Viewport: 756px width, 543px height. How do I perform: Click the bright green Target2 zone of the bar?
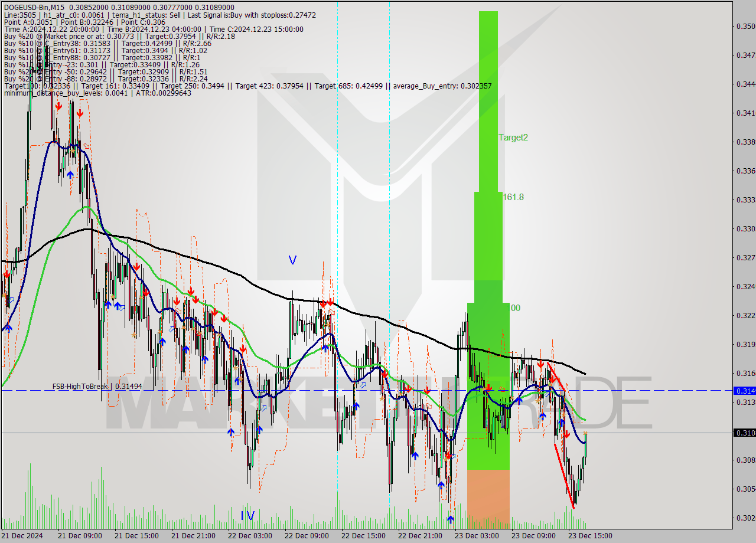coord(488,100)
